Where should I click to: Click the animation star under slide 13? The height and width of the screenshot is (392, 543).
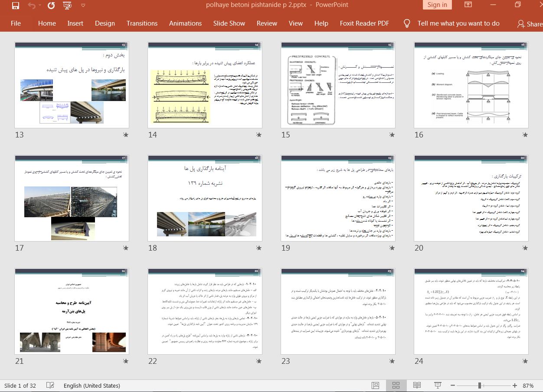[126, 135]
